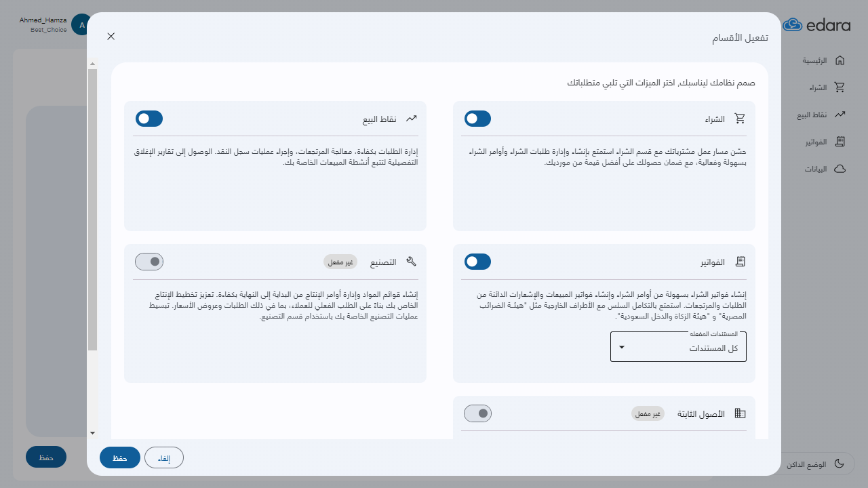Click the building icon in الأصول الثابتة card
Viewport: 868px width, 488px height.
pyautogui.click(x=740, y=413)
